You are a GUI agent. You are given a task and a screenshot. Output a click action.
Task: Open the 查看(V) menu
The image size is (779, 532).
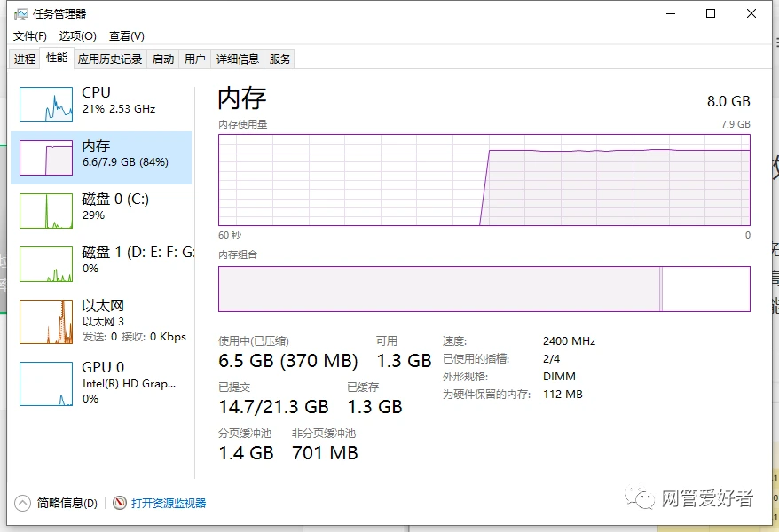pyautogui.click(x=126, y=36)
